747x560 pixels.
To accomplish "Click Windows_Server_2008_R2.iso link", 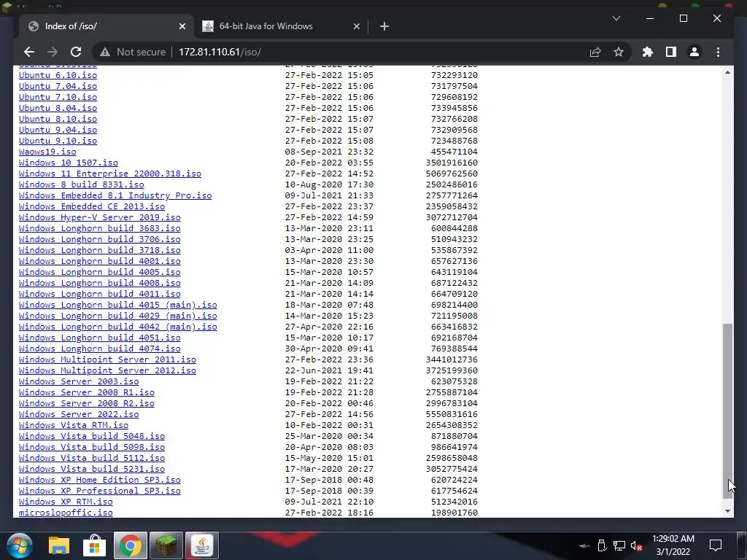I will [87, 404].
